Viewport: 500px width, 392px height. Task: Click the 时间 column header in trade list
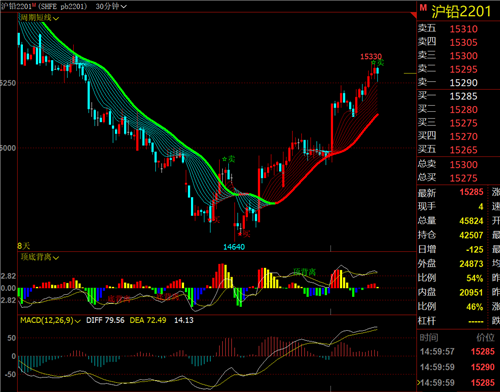click(429, 338)
